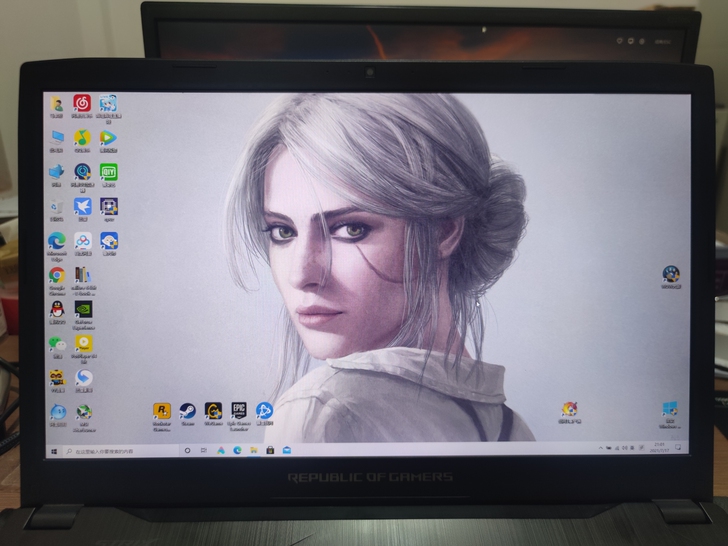The image size is (728, 546).
Task: Open the QQ penguin shortcut
Action: pyautogui.click(x=57, y=310)
